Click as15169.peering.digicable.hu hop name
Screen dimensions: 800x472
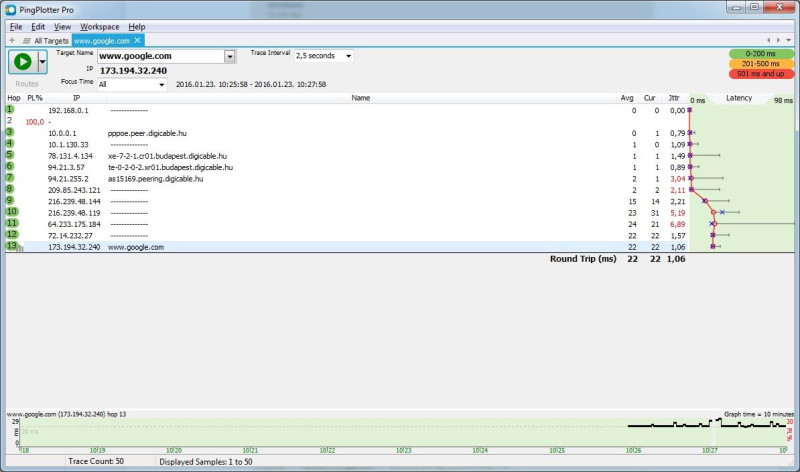[x=156, y=179]
